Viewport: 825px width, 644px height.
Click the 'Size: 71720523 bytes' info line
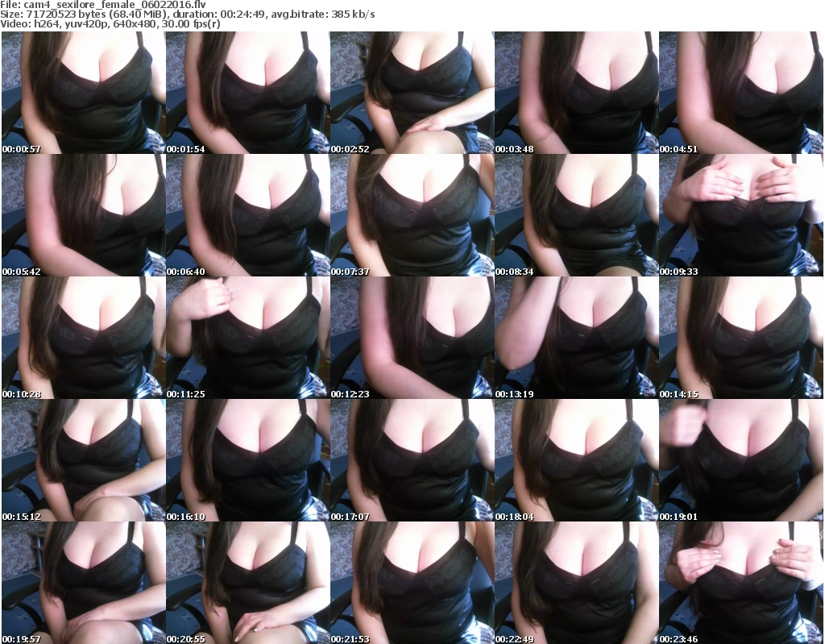[x=187, y=15]
